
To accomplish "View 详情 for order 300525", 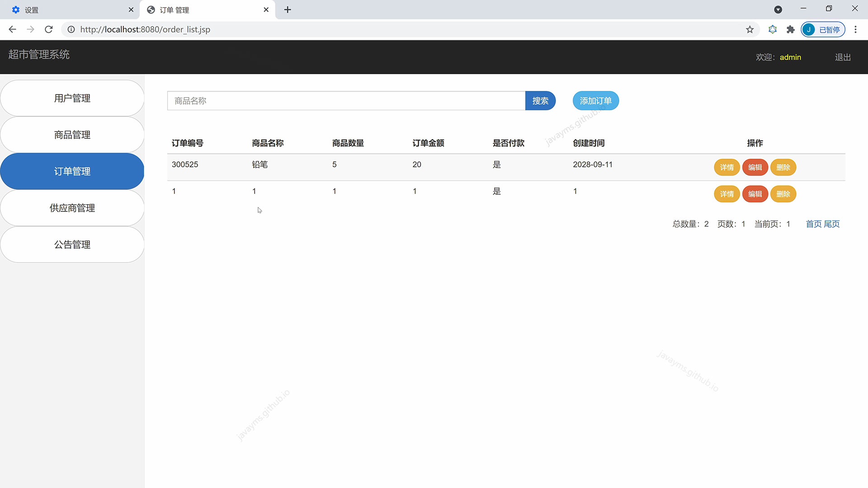I will (x=726, y=167).
